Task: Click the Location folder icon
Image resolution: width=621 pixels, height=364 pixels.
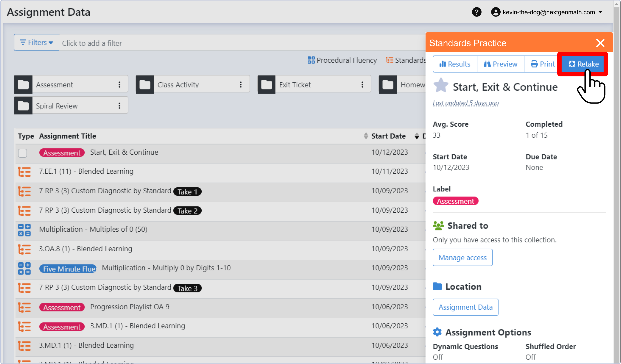Action: tap(437, 286)
